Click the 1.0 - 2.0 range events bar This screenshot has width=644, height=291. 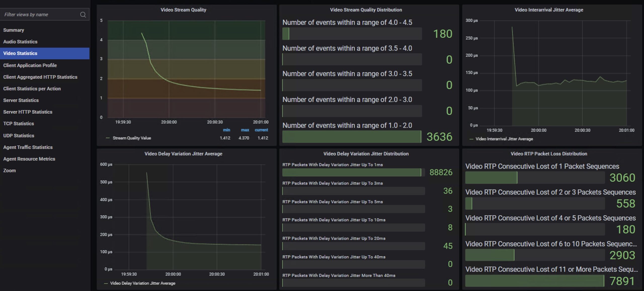click(351, 137)
